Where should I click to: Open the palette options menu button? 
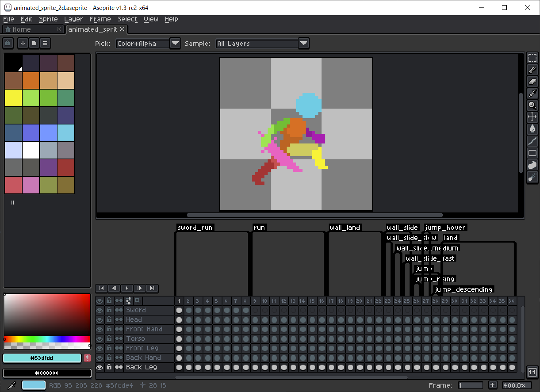45,43
